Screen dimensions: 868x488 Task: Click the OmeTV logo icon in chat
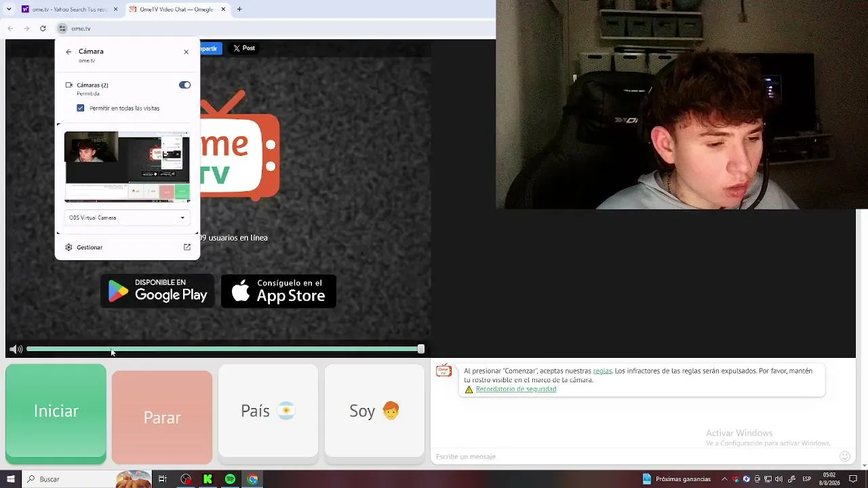point(443,371)
